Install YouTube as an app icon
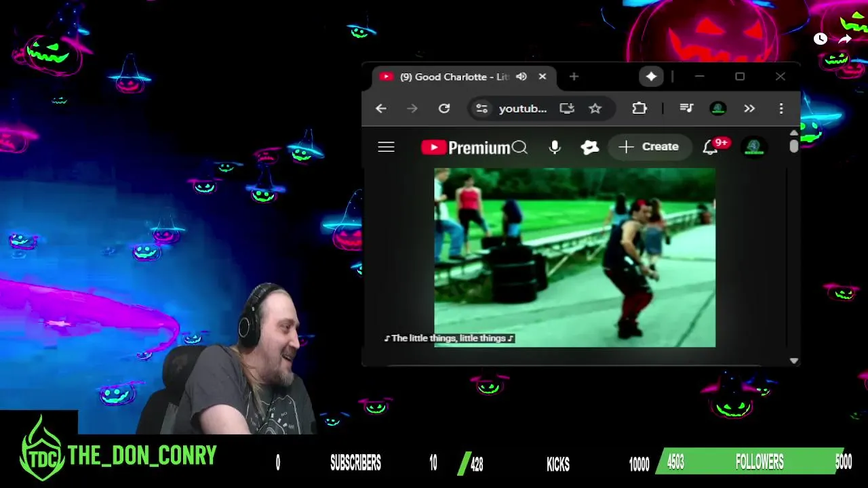 [567, 108]
